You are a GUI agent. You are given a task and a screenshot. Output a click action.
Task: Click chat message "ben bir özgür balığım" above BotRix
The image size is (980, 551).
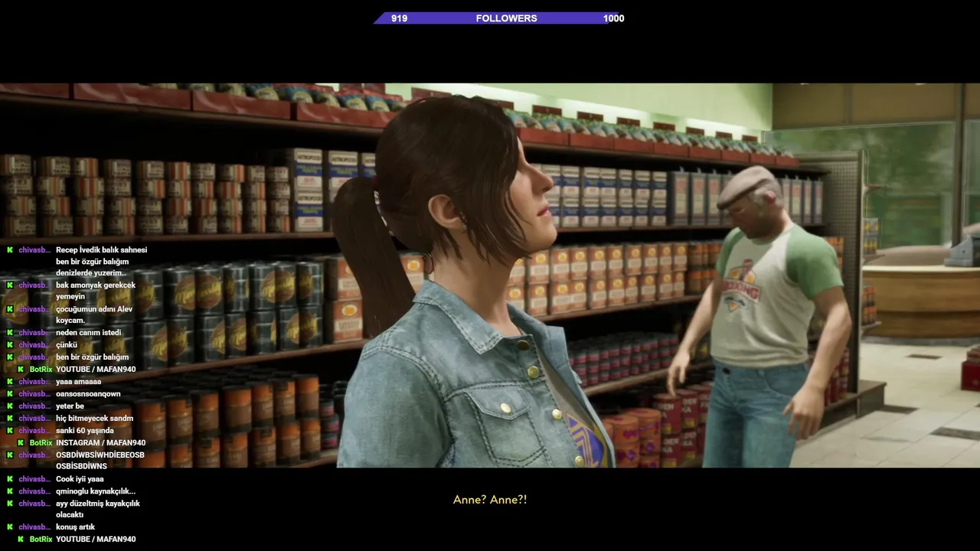92,357
